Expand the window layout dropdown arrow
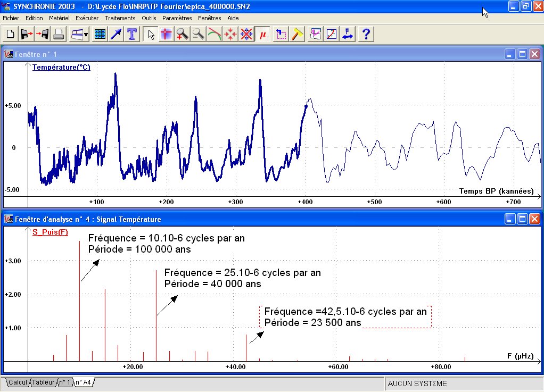Viewport: 544px width, 392px height. tap(86, 35)
